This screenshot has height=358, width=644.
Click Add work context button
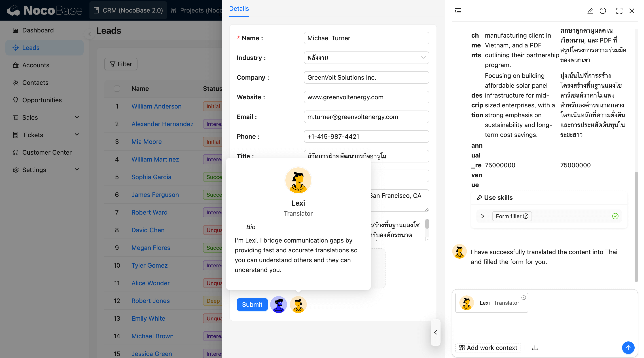pyautogui.click(x=488, y=348)
